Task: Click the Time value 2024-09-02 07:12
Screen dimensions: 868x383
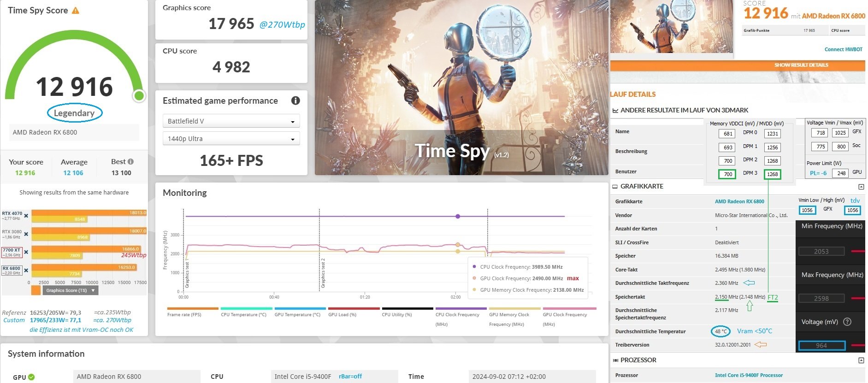Action: [x=509, y=377]
